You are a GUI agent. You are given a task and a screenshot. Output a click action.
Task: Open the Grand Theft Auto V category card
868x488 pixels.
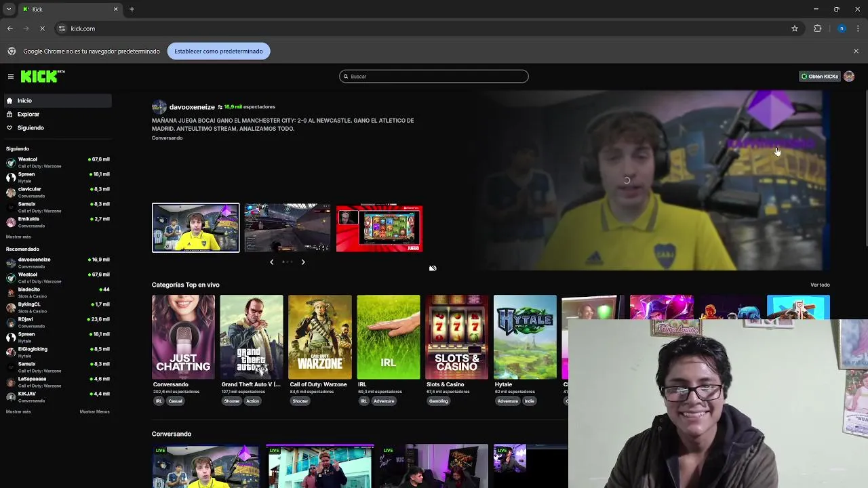tap(252, 337)
